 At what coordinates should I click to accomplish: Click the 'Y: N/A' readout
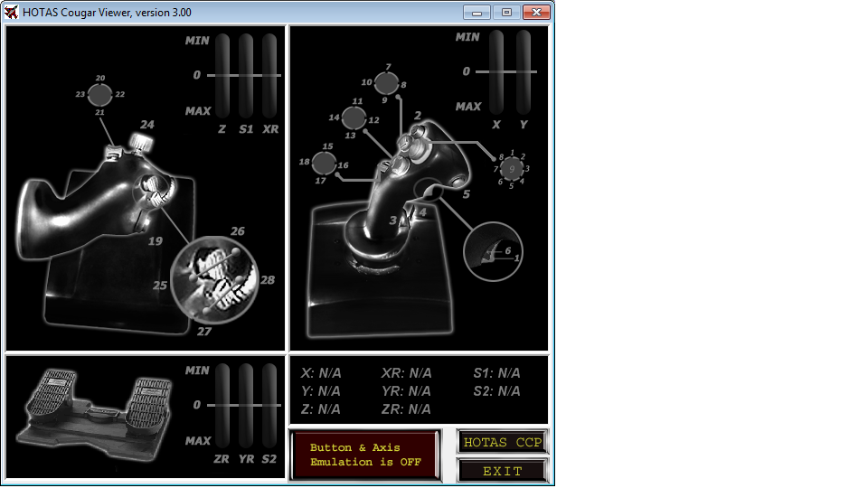coord(321,391)
